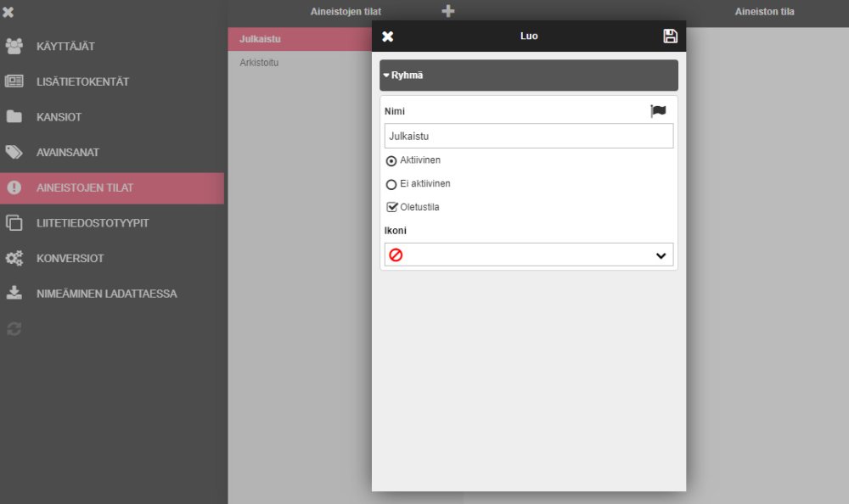Select the Ei aktiivinen radio button
Viewport: 849px width, 504px height.
[391, 185]
